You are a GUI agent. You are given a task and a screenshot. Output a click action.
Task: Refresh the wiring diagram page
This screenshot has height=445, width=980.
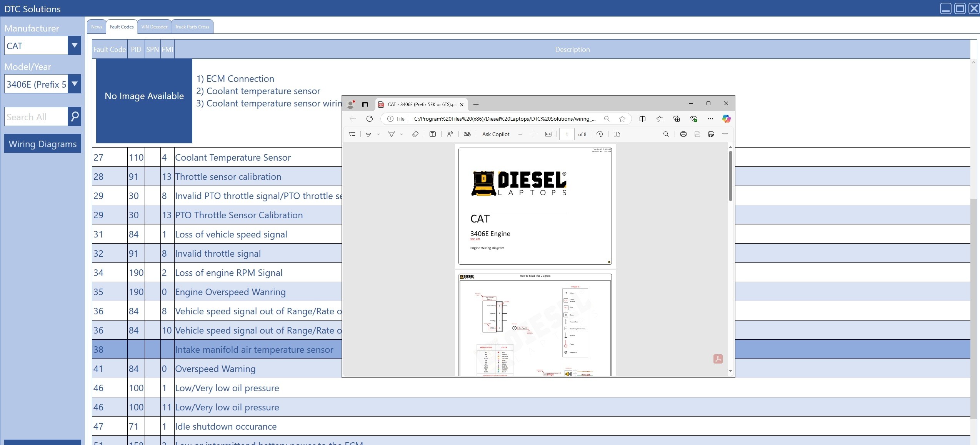click(x=370, y=119)
